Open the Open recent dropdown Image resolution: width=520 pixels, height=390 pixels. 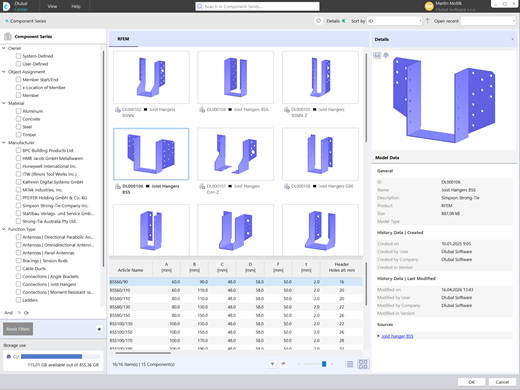coord(488,21)
